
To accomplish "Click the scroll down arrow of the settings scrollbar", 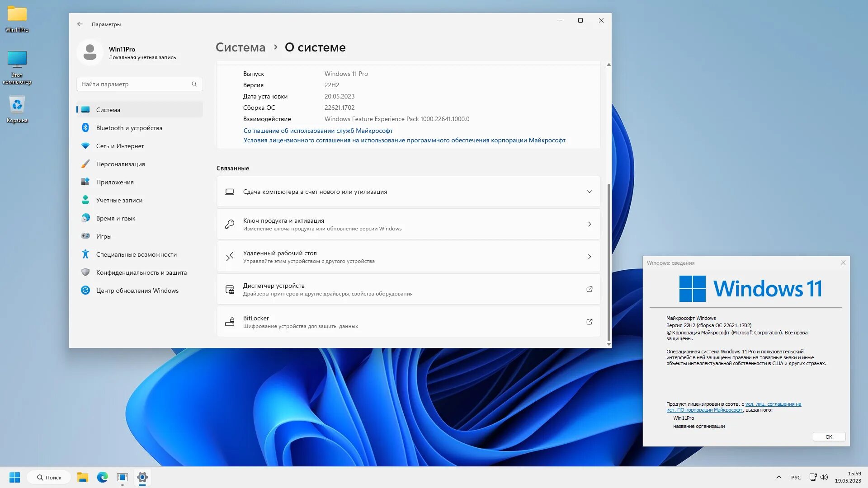I will [609, 344].
